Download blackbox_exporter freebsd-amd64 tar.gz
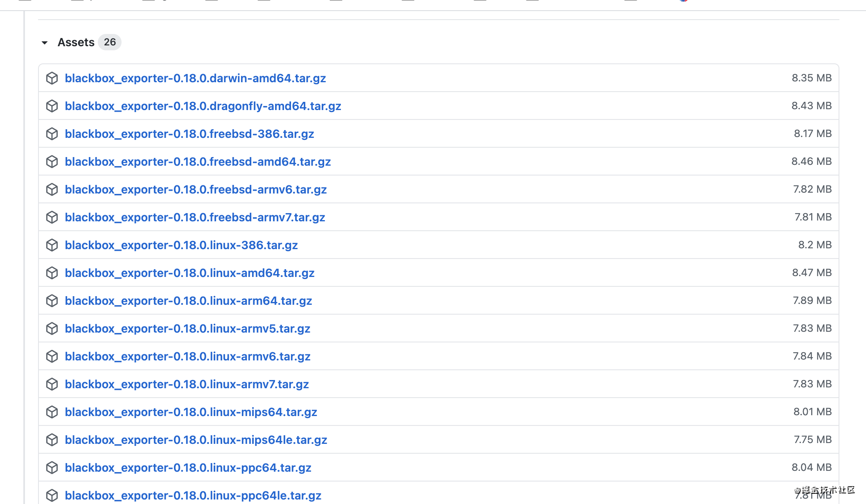Image resolution: width=866 pixels, height=504 pixels. tap(198, 162)
